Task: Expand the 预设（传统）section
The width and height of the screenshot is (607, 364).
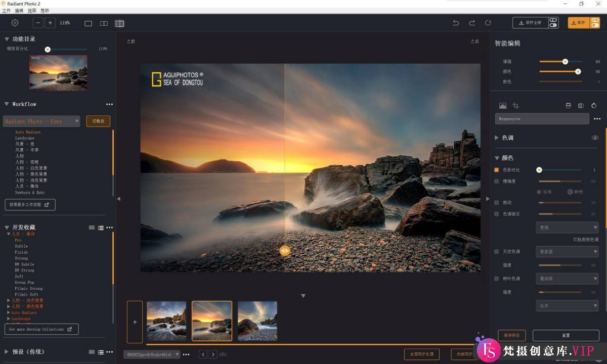Action: click(7, 352)
